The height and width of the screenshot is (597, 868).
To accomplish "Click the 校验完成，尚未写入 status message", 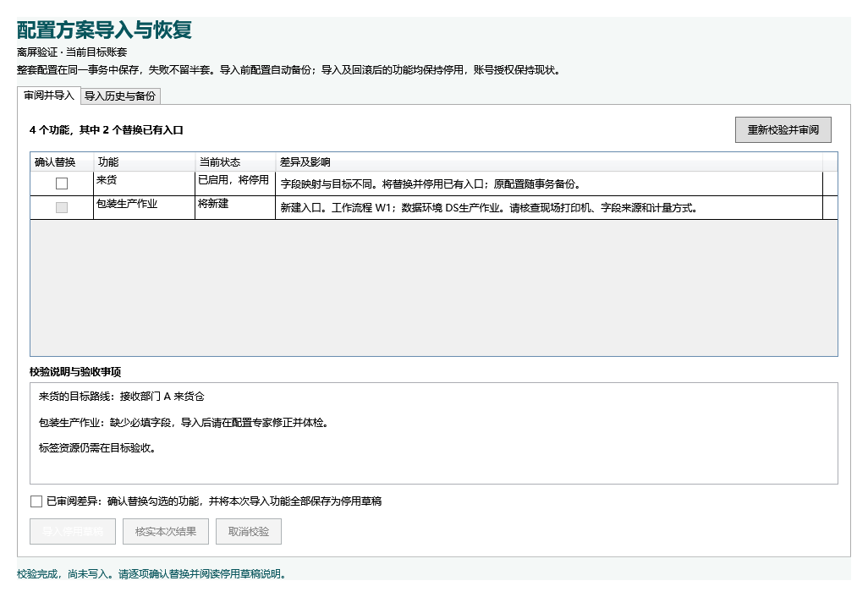I will click(x=152, y=574).
